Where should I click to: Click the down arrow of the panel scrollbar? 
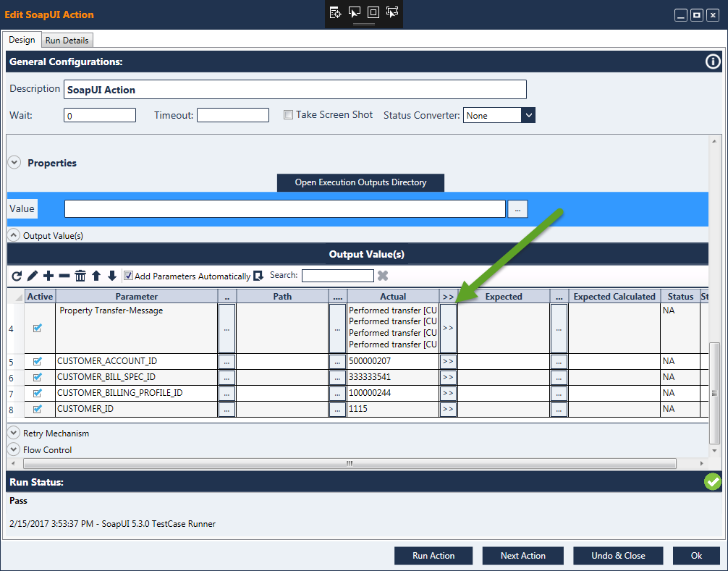point(714,451)
